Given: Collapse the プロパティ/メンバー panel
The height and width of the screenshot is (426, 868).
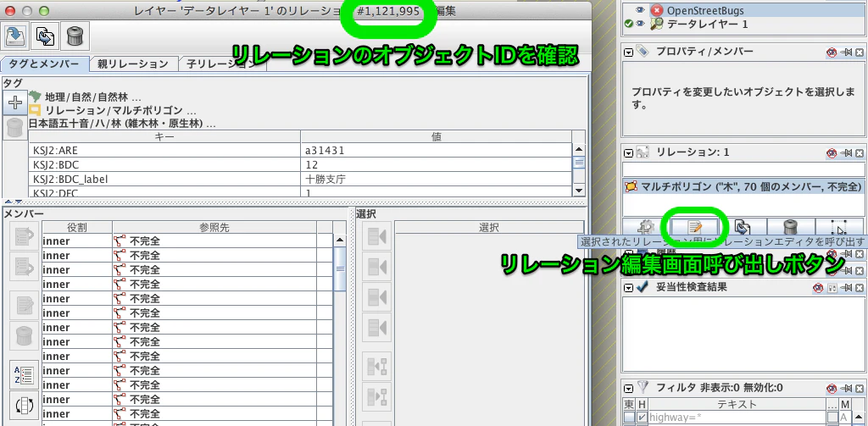Looking at the screenshot, I should (628, 52).
